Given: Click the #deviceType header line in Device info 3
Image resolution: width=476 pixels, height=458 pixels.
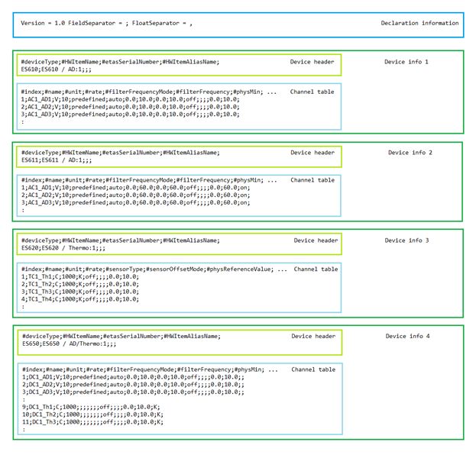Looking at the screenshot, I should pyautogui.click(x=121, y=240).
